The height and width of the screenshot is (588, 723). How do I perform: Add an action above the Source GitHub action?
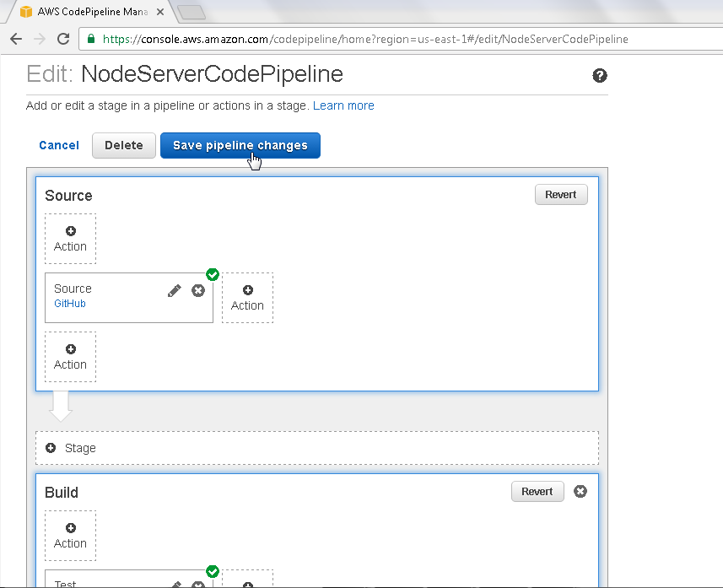coord(71,239)
